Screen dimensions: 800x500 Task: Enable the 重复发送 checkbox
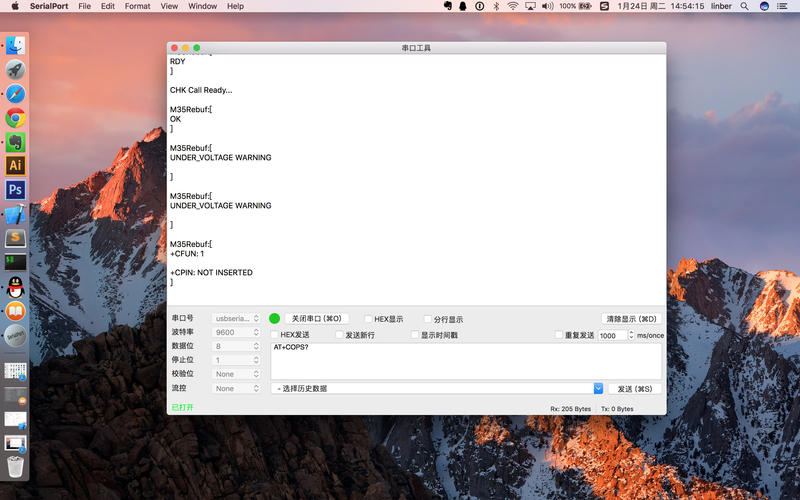pyautogui.click(x=559, y=335)
